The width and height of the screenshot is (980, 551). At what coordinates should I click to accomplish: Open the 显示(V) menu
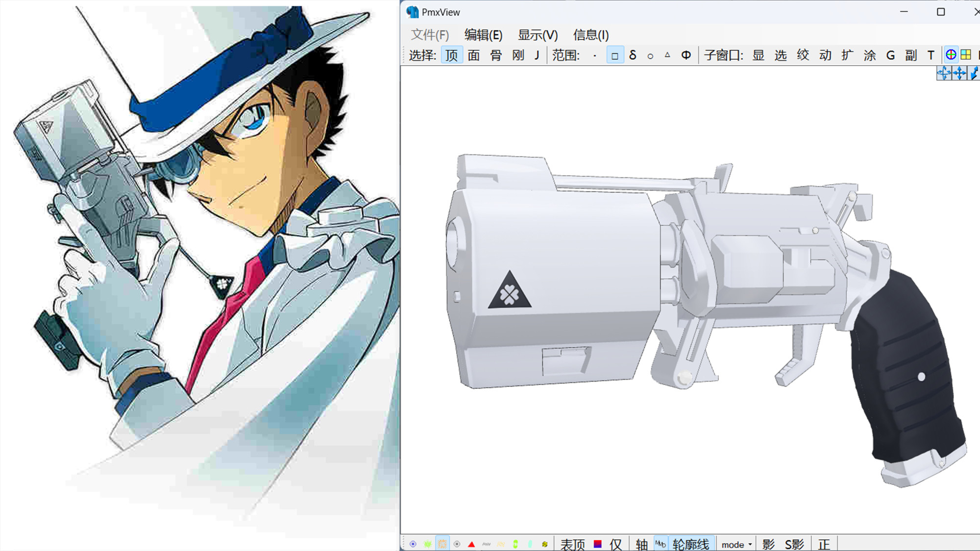(x=538, y=35)
